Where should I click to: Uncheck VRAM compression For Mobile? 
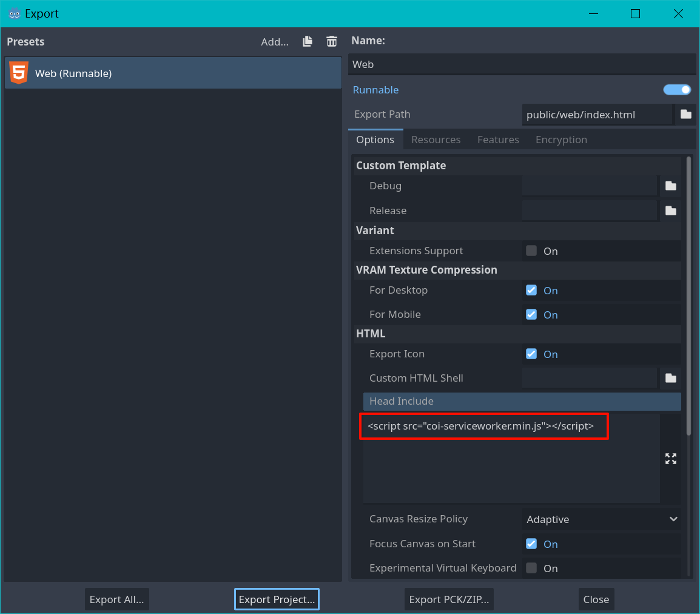click(531, 314)
